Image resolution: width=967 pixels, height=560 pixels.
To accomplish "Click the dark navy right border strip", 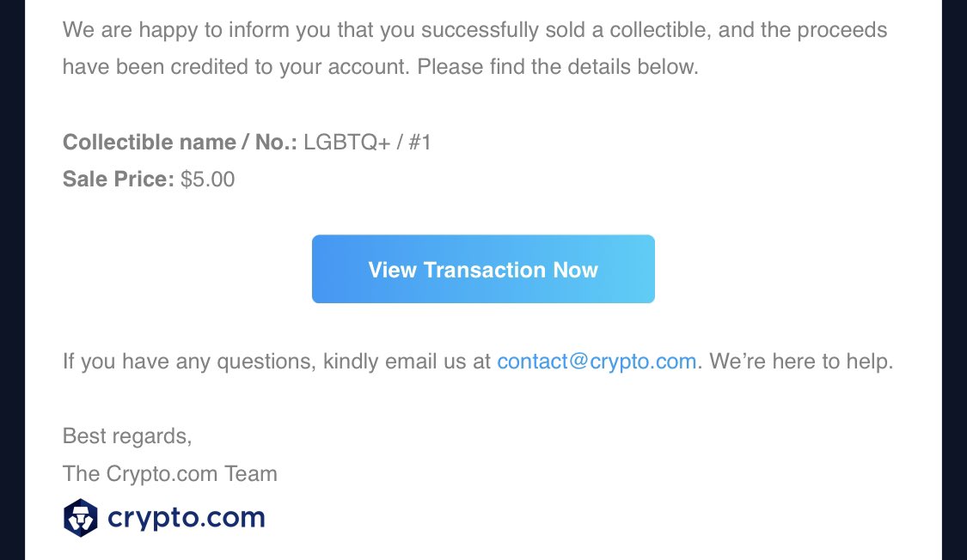I will (955, 280).
